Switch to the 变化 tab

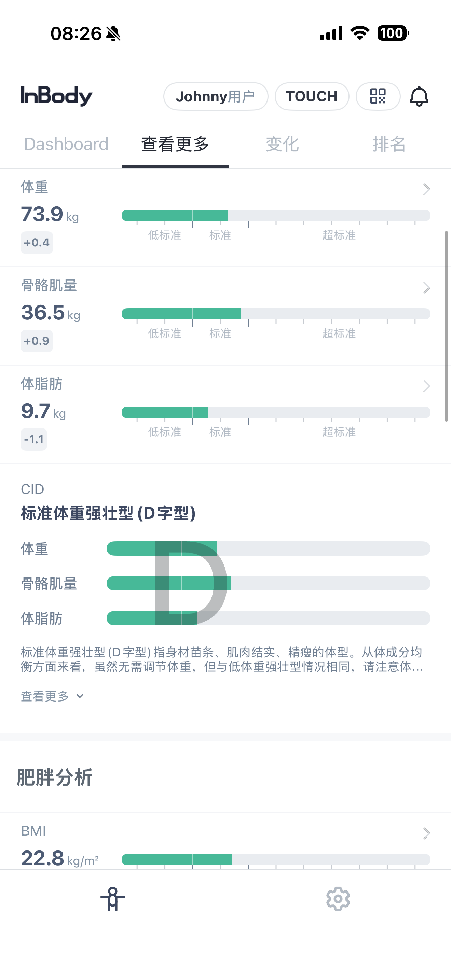click(x=282, y=144)
